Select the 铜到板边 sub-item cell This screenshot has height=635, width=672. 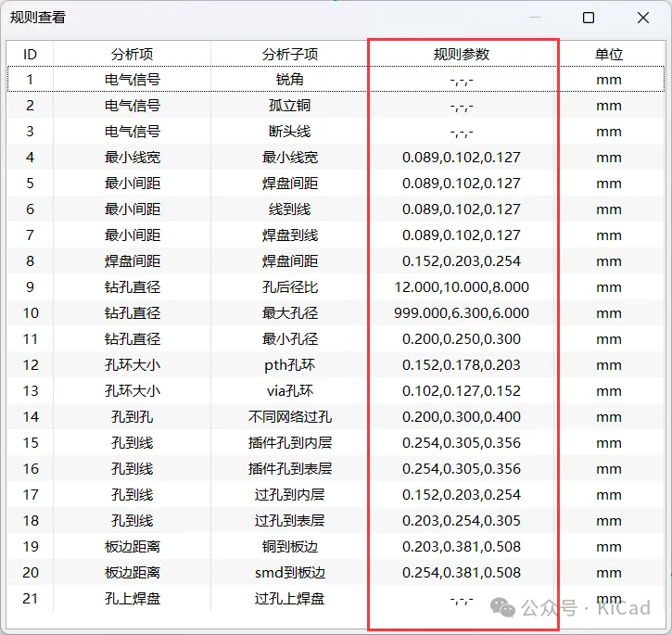[x=289, y=547]
